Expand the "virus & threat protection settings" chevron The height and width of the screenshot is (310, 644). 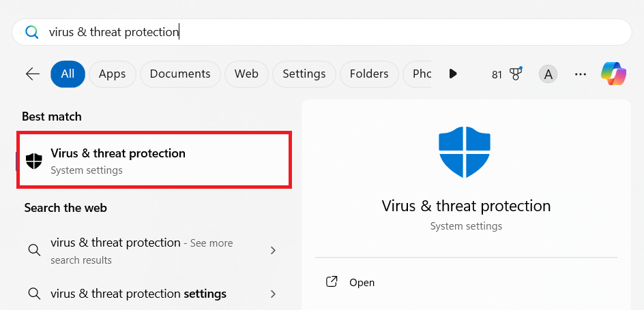tap(273, 294)
